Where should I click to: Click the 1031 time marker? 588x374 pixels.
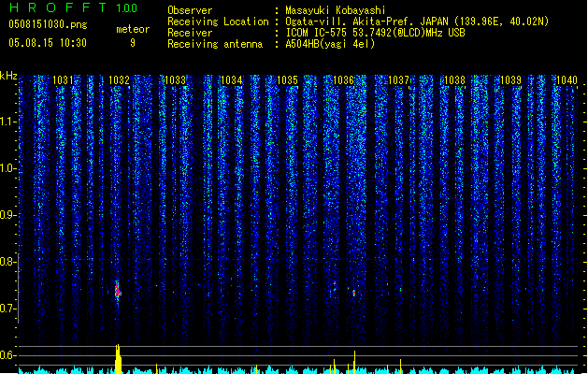click(x=63, y=79)
